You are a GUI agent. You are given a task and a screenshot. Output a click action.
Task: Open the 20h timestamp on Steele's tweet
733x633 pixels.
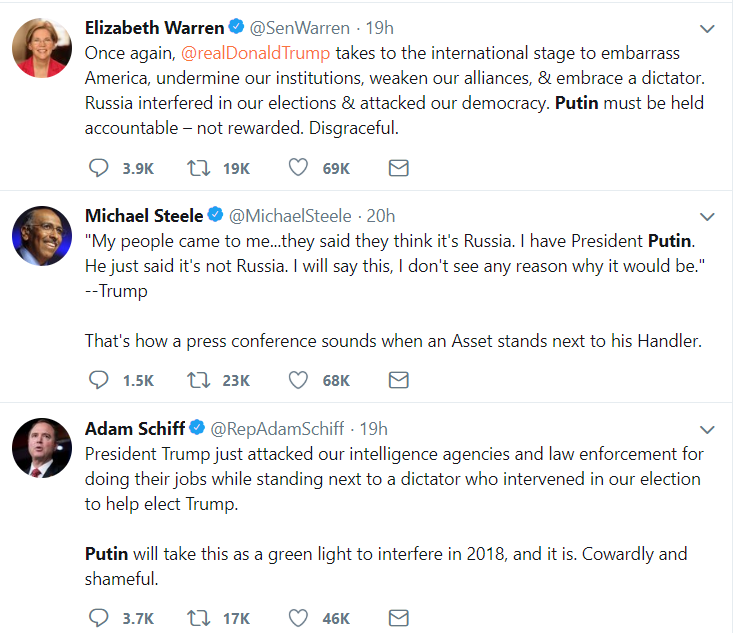(x=381, y=216)
